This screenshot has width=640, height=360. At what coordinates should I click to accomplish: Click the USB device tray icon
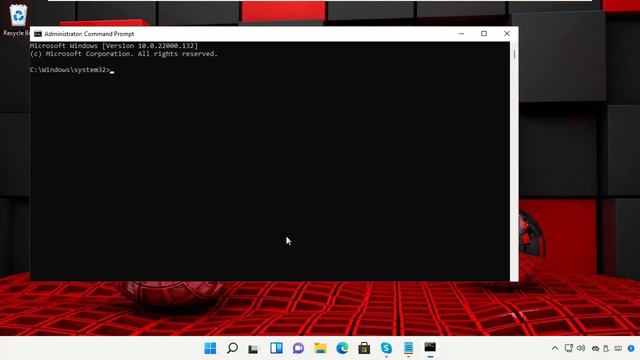606,349
